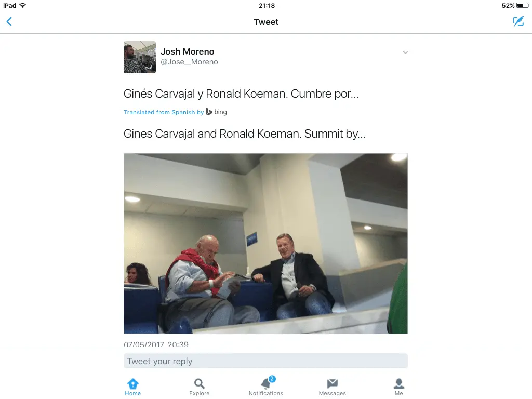Tap the battery status icon
The width and height of the screenshot is (532, 399).
coord(523,5)
